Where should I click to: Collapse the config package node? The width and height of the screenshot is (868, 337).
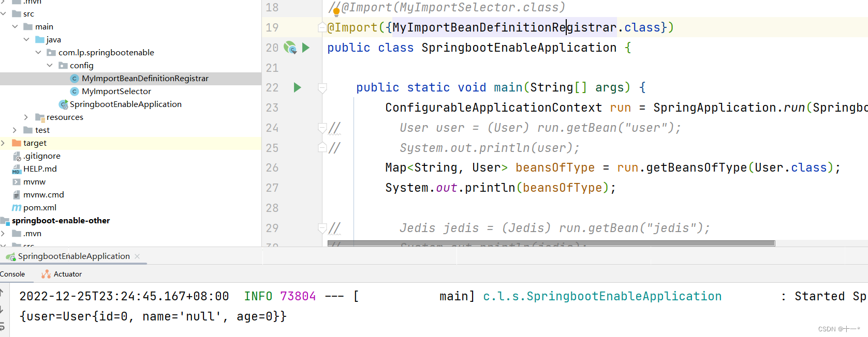coord(50,66)
